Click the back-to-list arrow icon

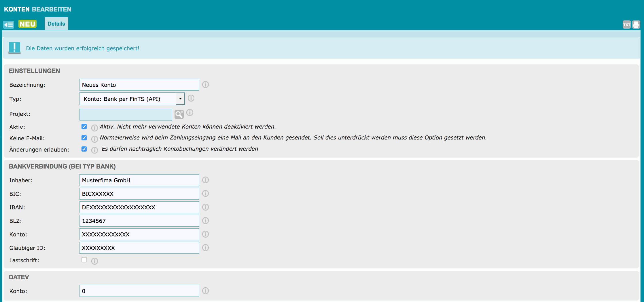pos(9,25)
